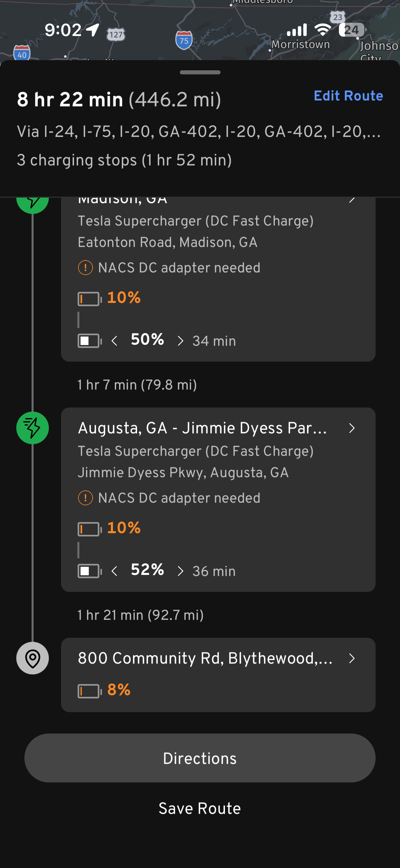Decrease Augusta charge level below 52%
Viewport: 400px width, 868px height.
point(115,571)
